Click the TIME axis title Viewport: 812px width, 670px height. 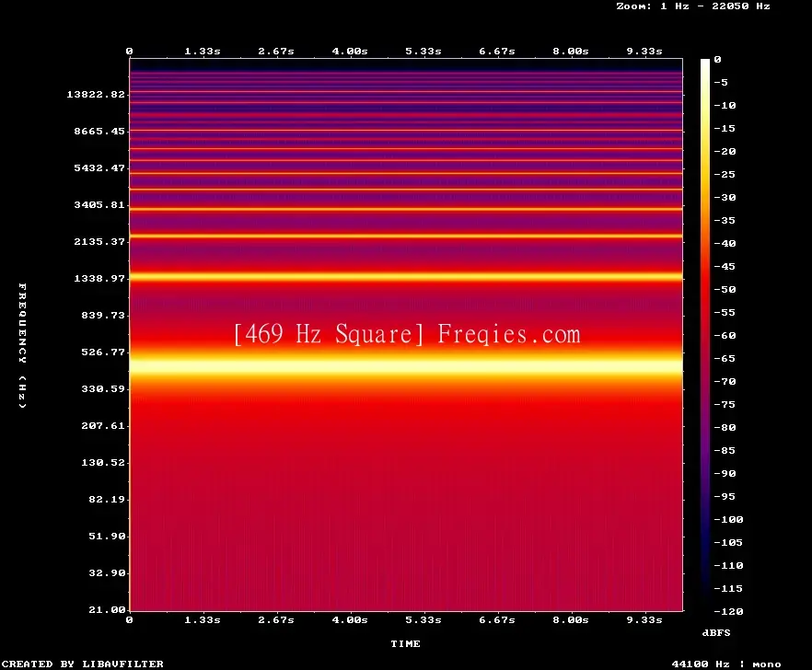pyautogui.click(x=405, y=643)
